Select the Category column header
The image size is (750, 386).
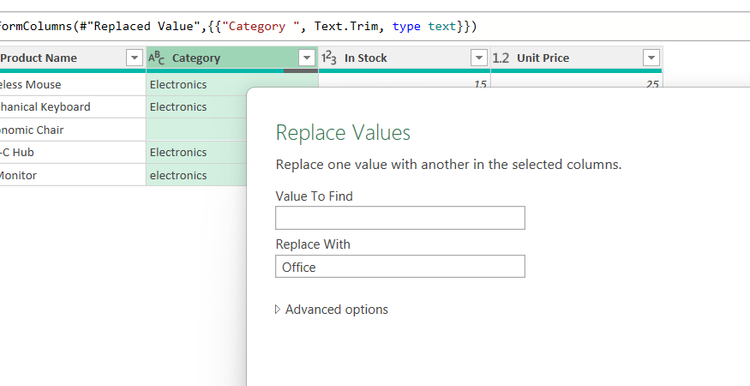[x=232, y=58]
